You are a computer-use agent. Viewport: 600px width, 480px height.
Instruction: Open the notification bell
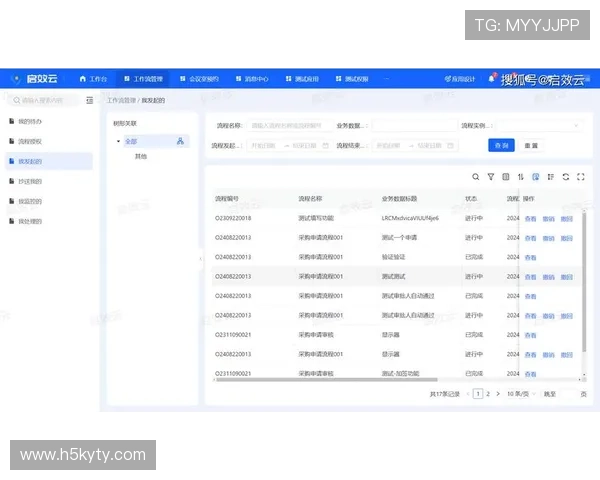(x=491, y=79)
